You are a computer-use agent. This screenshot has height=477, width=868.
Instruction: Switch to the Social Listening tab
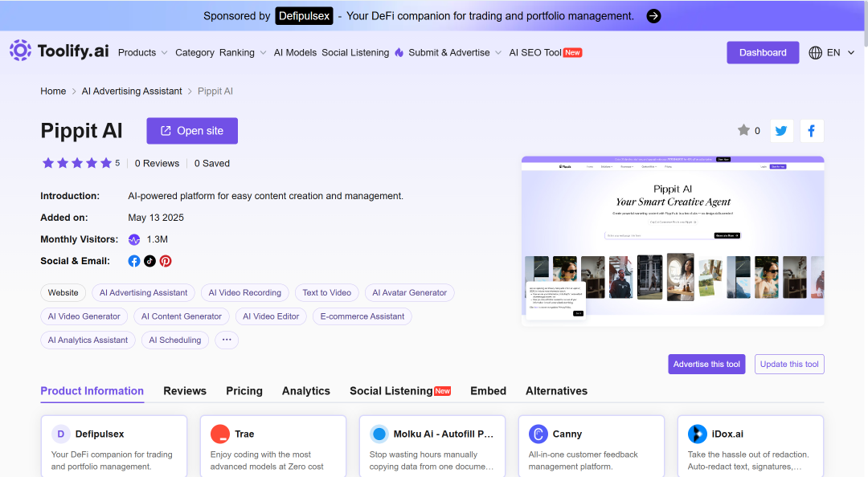[x=400, y=391]
